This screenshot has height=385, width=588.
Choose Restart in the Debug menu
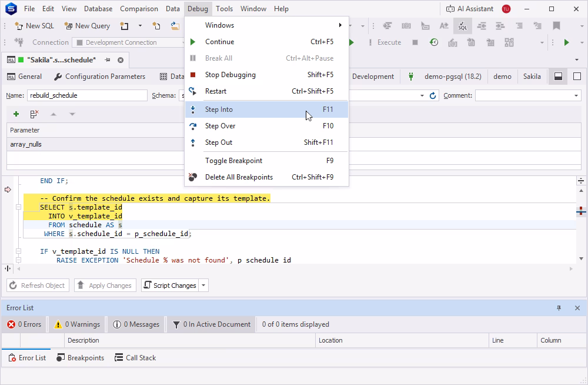coord(266,91)
